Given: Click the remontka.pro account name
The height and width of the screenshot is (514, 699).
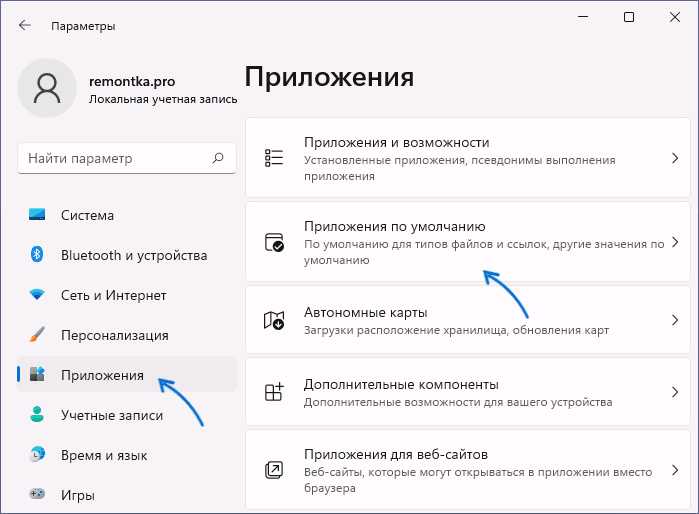Looking at the screenshot, I should click(x=132, y=82).
